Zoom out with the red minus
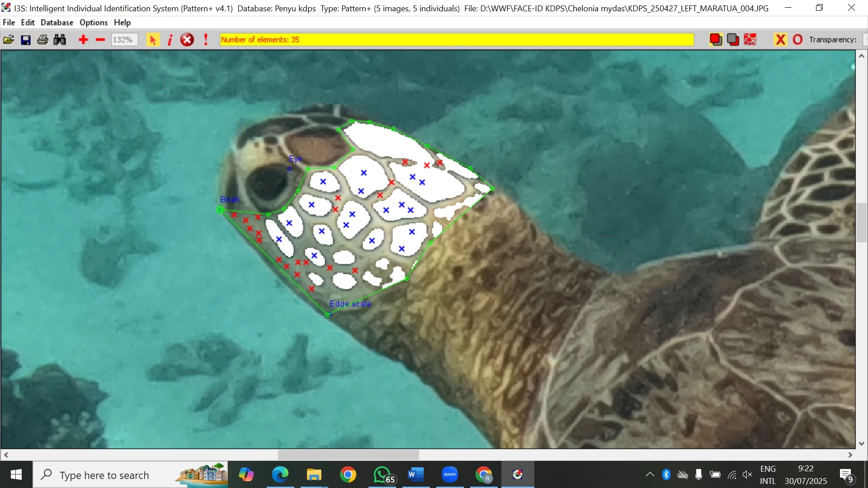Viewport: 868px width, 488px height. (x=100, y=40)
